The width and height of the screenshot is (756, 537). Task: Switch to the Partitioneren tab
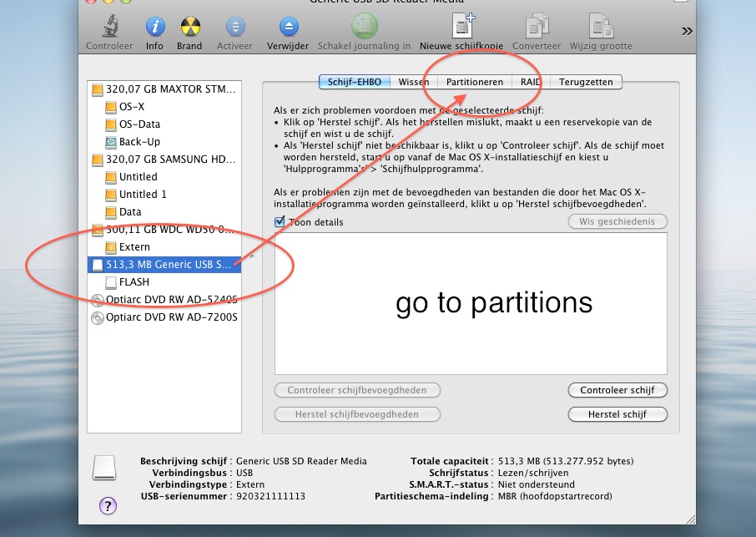point(474,82)
